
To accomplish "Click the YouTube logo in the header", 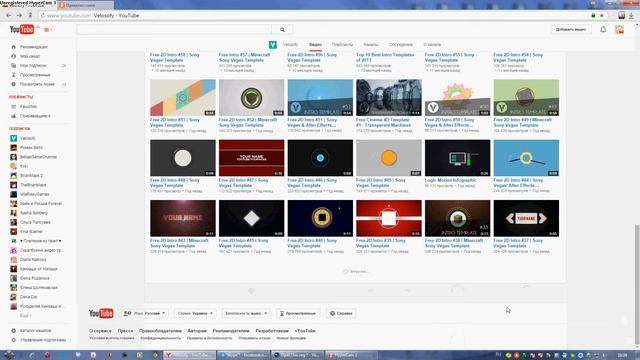I will point(22,29).
